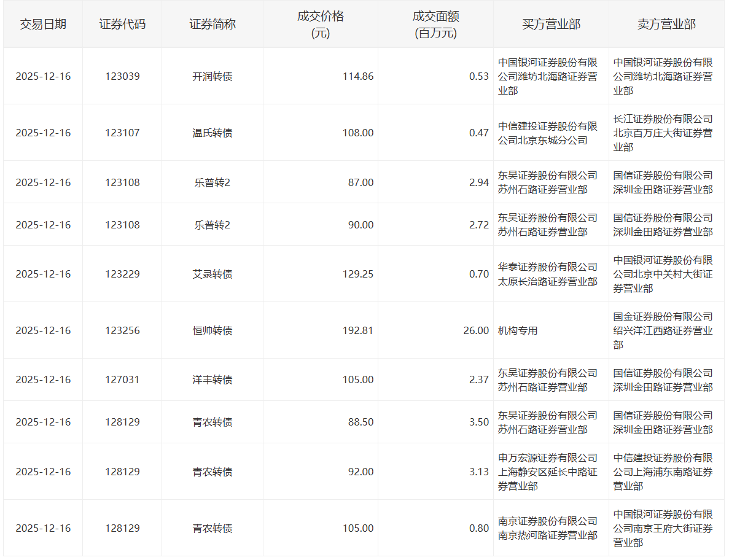The image size is (729, 560).
Task: Click the face amount 3.50
Action: [479, 422]
